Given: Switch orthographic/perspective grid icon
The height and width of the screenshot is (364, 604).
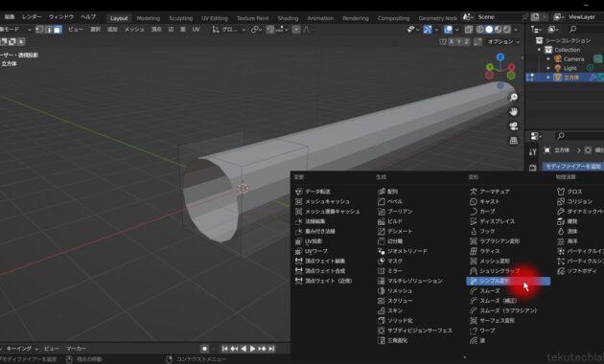Looking at the screenshot, I should click(x=514, y=141).
